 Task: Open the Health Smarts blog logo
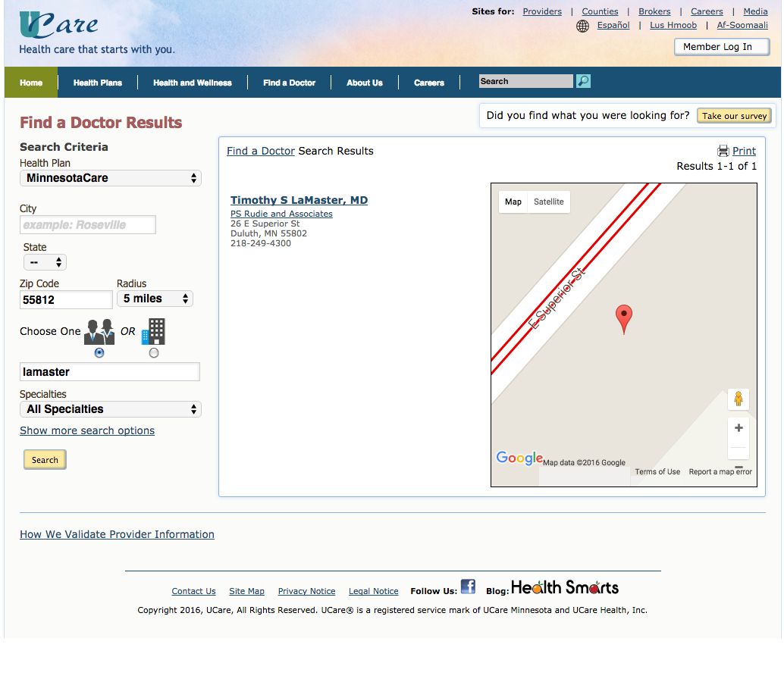[x=565, y=587]
